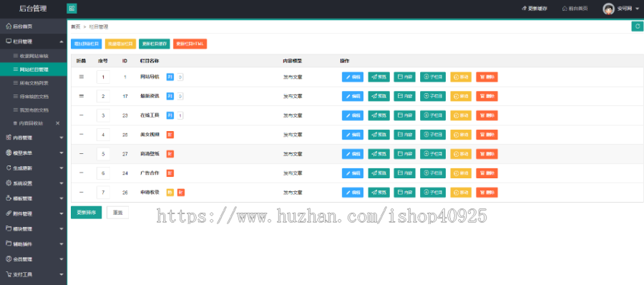The height and width of the screenshot is (285, 644).
Task: Click the blue 增加顶级栏目 button
Action: [87, 44]
